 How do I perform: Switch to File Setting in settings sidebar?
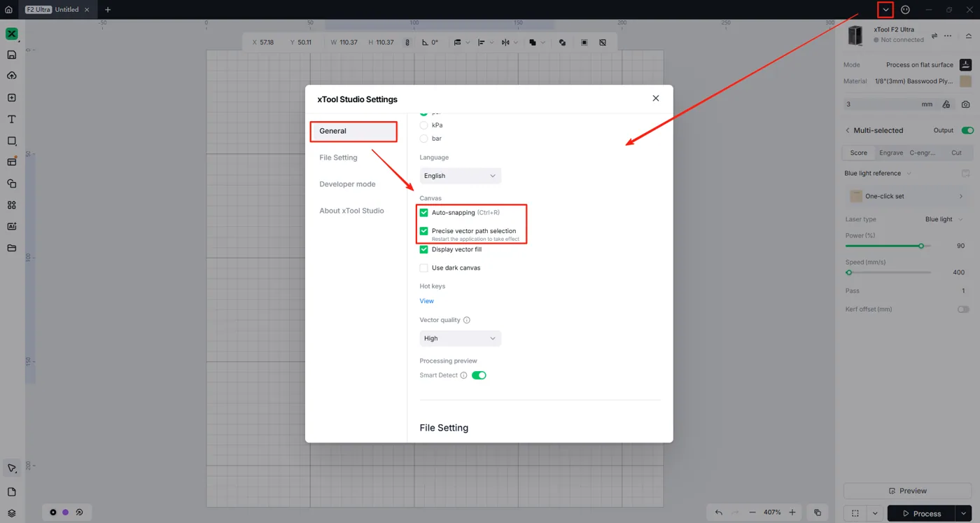(x=339, y=158)
